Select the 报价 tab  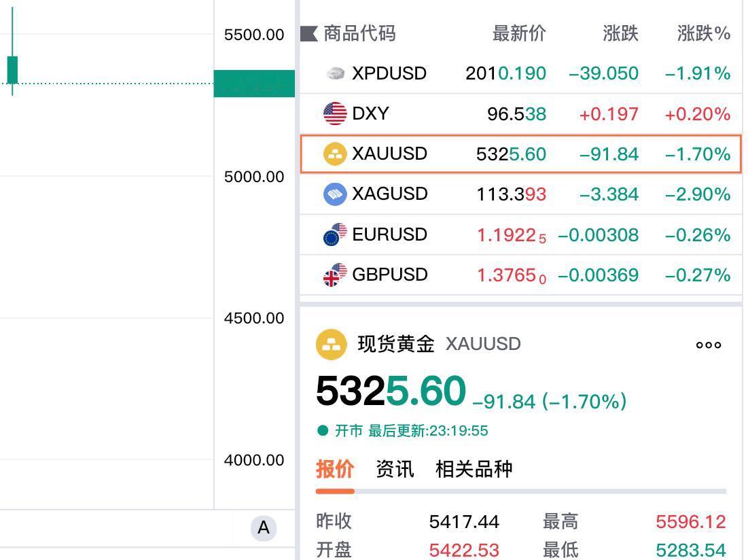point(335,469)
